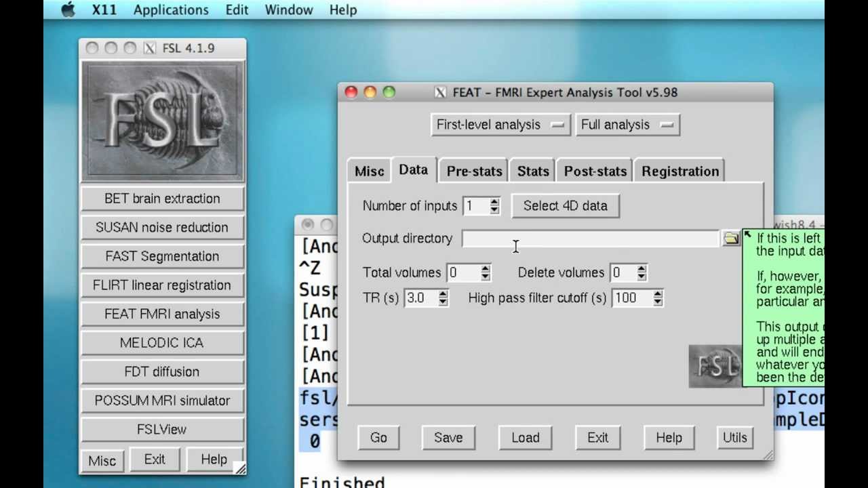
Task: Click the Help button in the FSL window
Action: (x=214, y=460)
